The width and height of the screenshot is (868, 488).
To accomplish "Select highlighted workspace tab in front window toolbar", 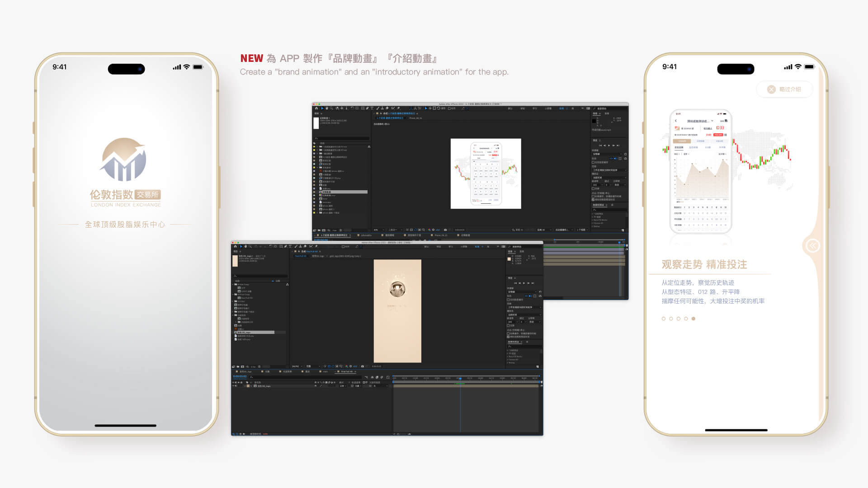I will point(477,246).
